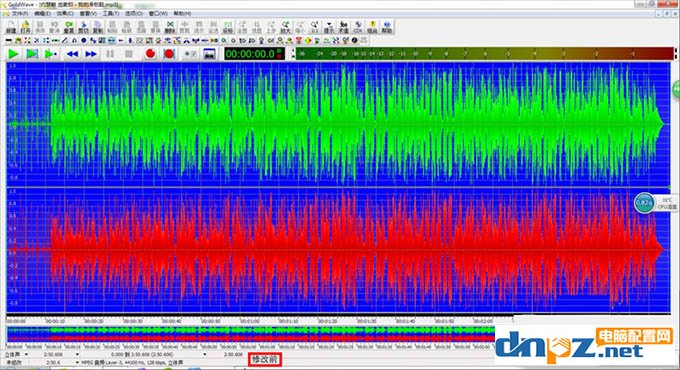Click inside the overview waveform navigation strip
Viewport: 680px width, 370px height.
coord(251,334)
